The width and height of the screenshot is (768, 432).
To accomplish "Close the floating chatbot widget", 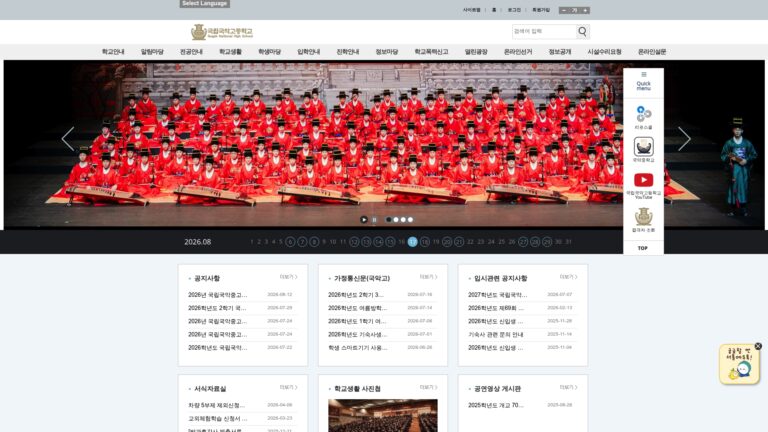I will pyautogui.click(x=758, y=346).
